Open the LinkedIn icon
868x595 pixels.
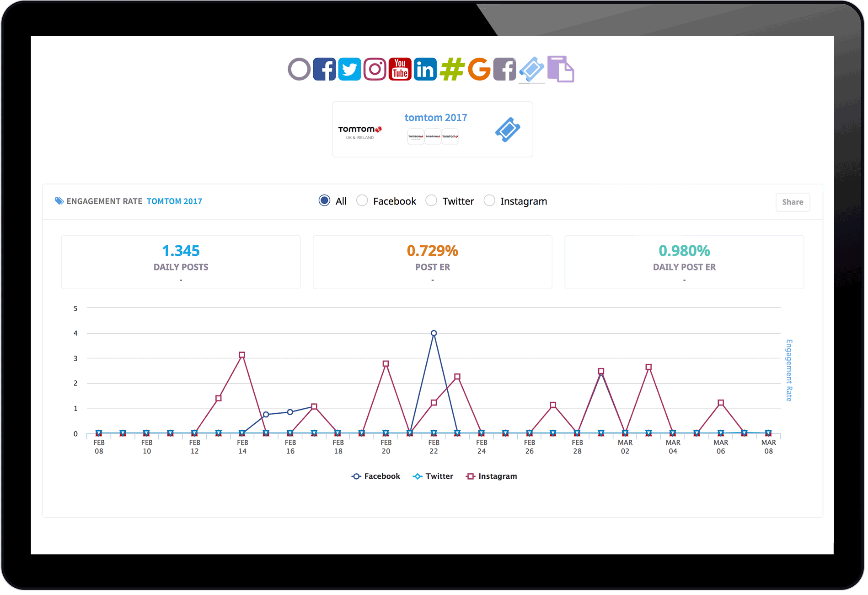tap(425, 69)
